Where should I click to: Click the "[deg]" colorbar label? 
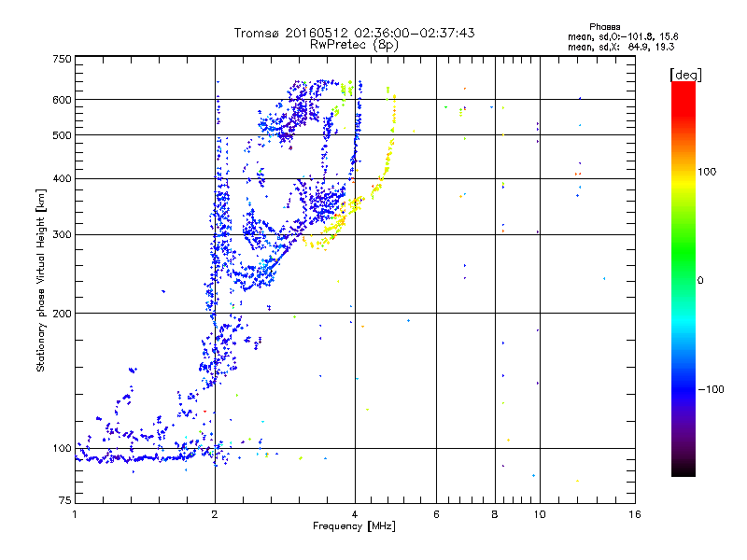[685, 75]
